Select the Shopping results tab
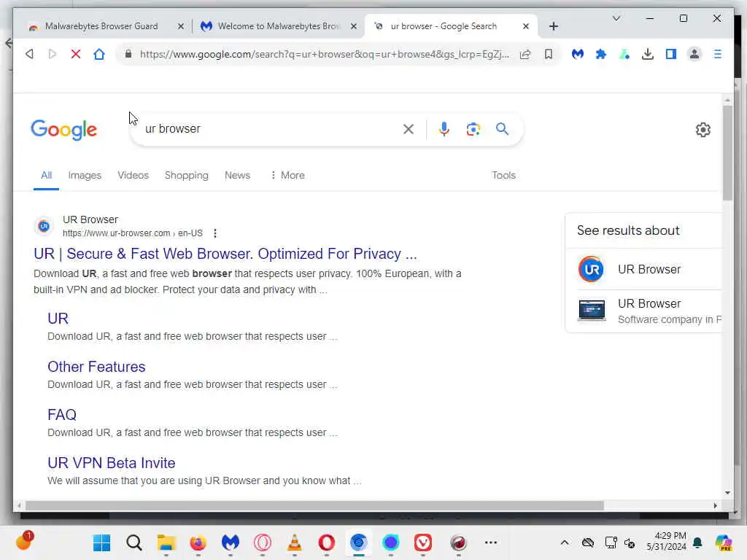747x560 pixels. [x=186, y=175]
